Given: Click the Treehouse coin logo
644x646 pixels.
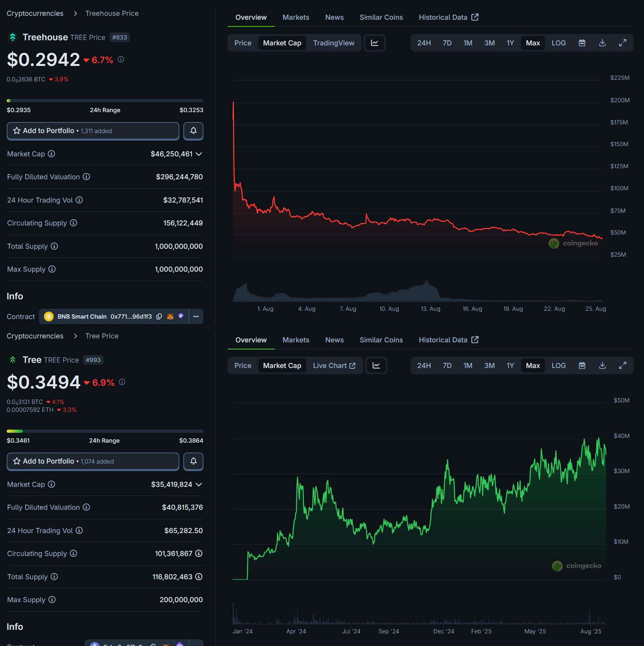Looking at the screenshot, I should click(13, 37).
